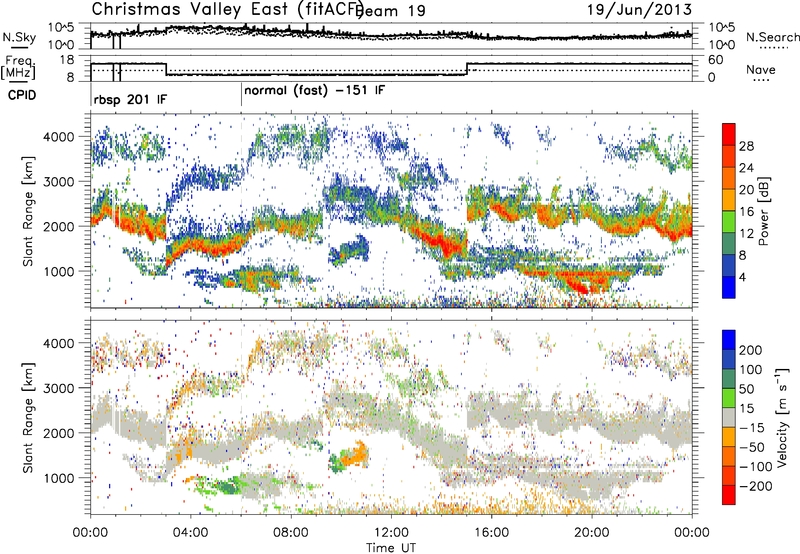Click the CPID boundary line at 06:00 UT
This screenshot has width=800, height=554.
(x=241, y=95)
